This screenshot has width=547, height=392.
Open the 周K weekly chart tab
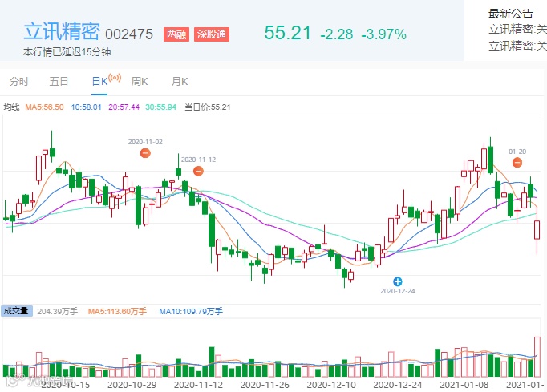click(x=140, y=82)
